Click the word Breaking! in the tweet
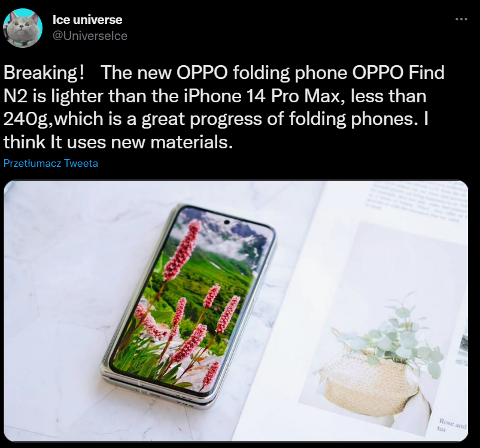Viewport: 480px width, 448px height. pos(44,73)
